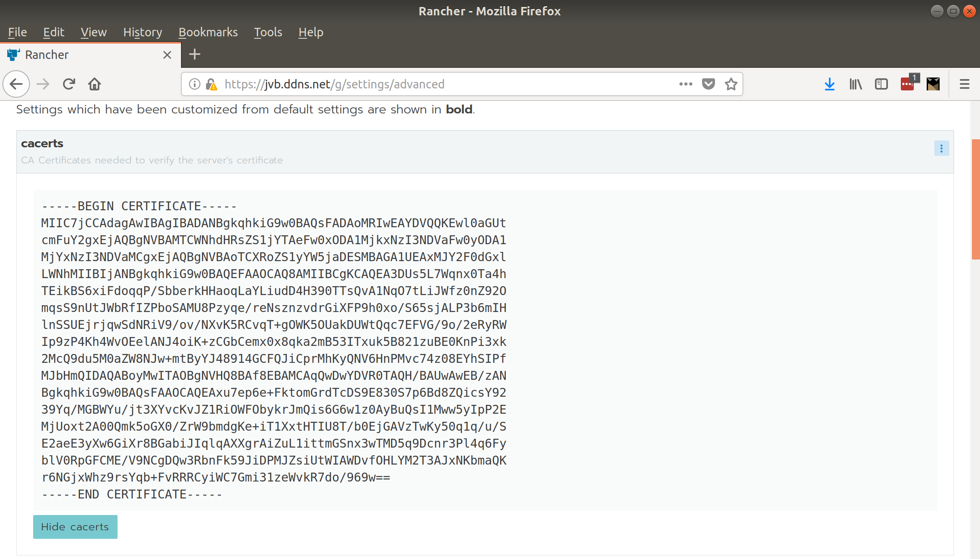This screenshot has height=559, width=980.
Task: Toggle the sidebar view icon
Action: (x=881, y=84)
